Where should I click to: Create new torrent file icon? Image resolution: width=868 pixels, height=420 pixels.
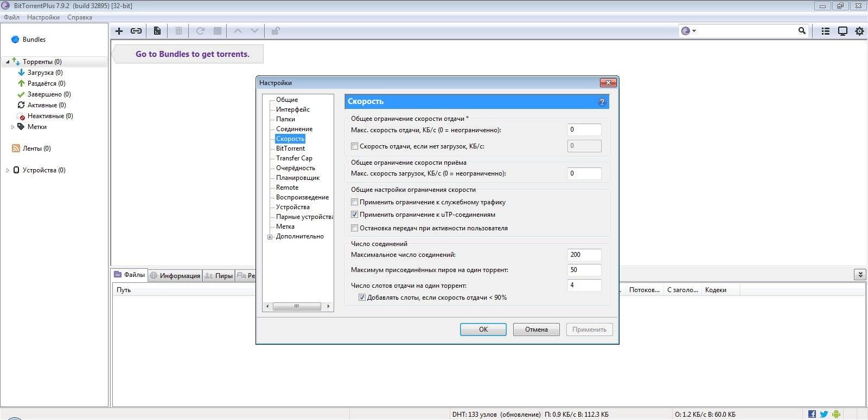[157, 31]
